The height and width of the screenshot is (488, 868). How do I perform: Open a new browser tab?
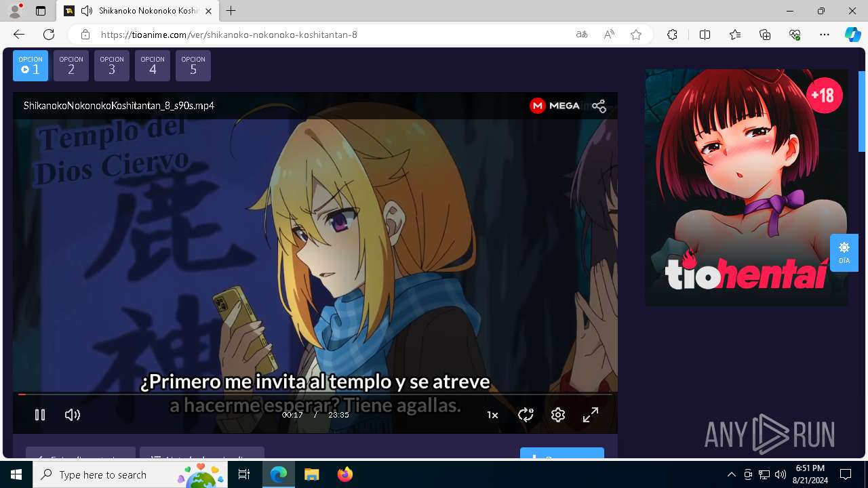pyautogui.click(x=231, y=11)
